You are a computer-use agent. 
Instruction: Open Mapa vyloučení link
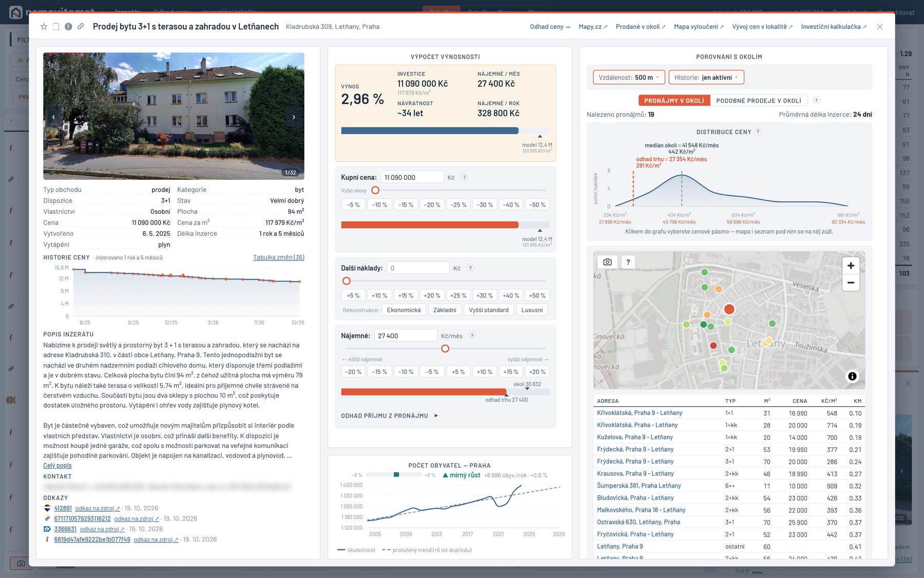coord(699,27)
